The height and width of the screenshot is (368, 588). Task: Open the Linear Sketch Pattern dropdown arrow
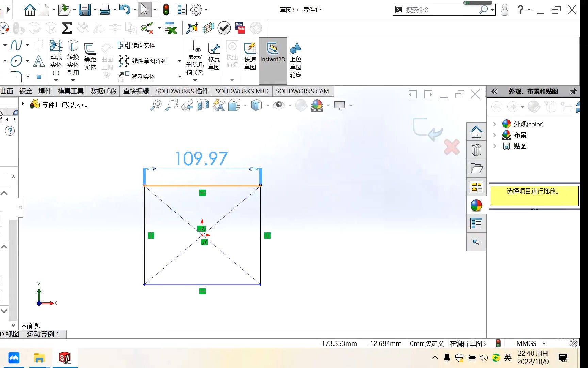pos(180,61)
